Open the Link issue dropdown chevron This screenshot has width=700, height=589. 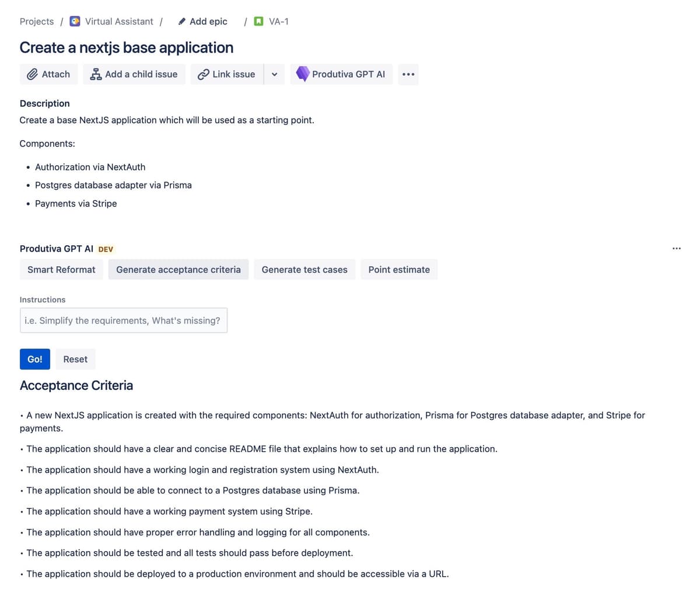pyautogui.click(x=274, y=74)
